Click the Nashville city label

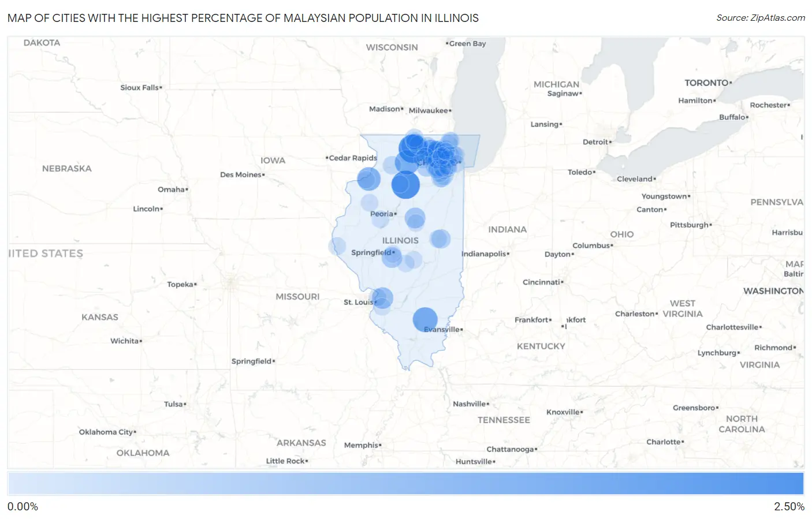click(471, 404)
